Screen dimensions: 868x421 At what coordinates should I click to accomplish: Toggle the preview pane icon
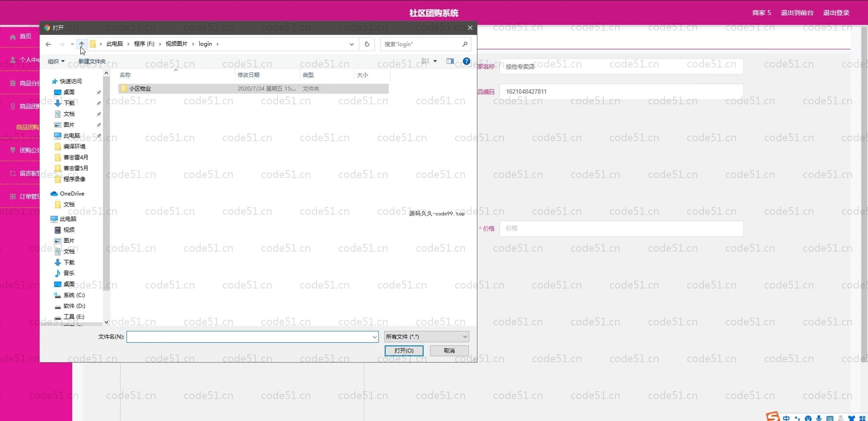450,61
